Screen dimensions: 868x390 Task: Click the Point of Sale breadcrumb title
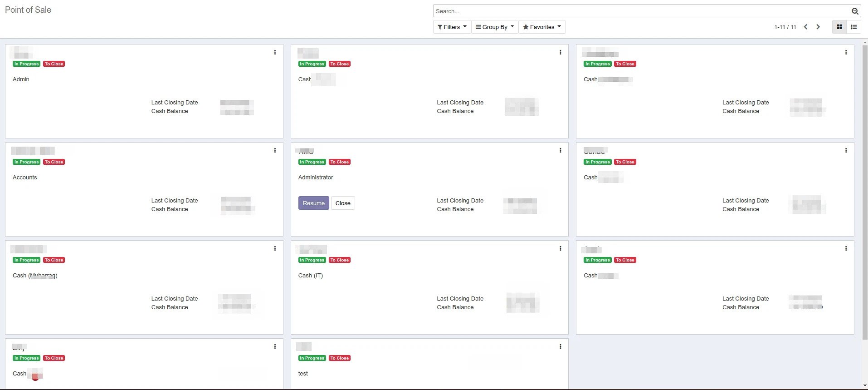click(28, 10)
